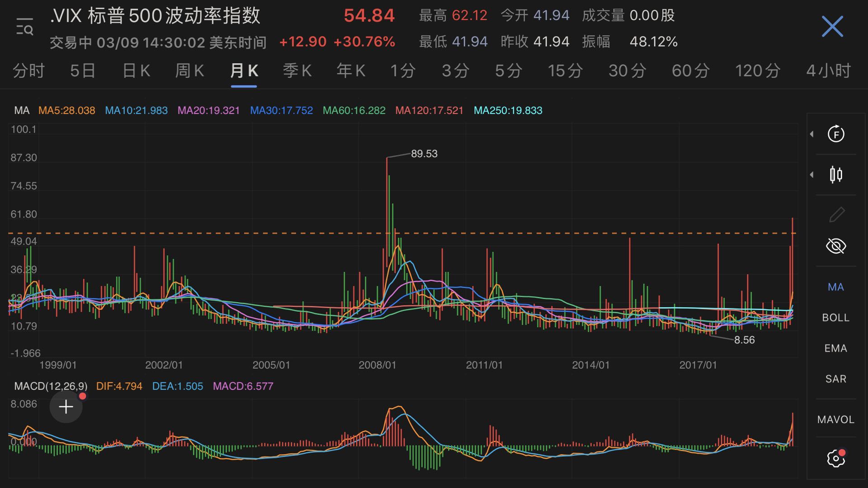Click the MA5:28.038 legend value
868x488 pixels.
point(67,111)
